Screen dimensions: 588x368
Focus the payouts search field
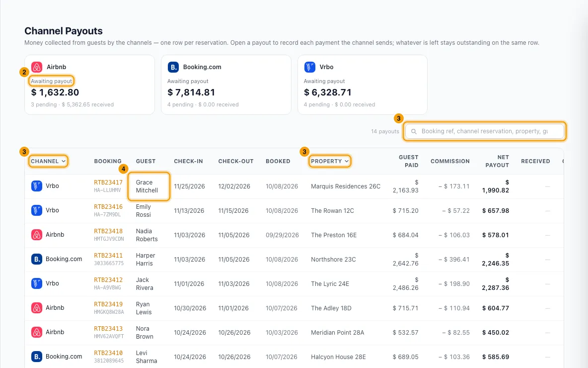[x=485, y=131]
